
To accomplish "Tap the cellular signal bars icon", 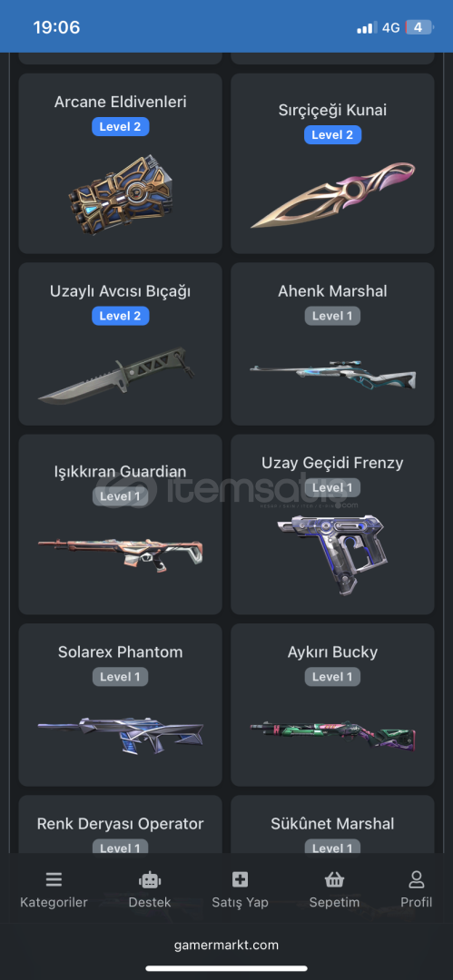I will tap(366, 28).
